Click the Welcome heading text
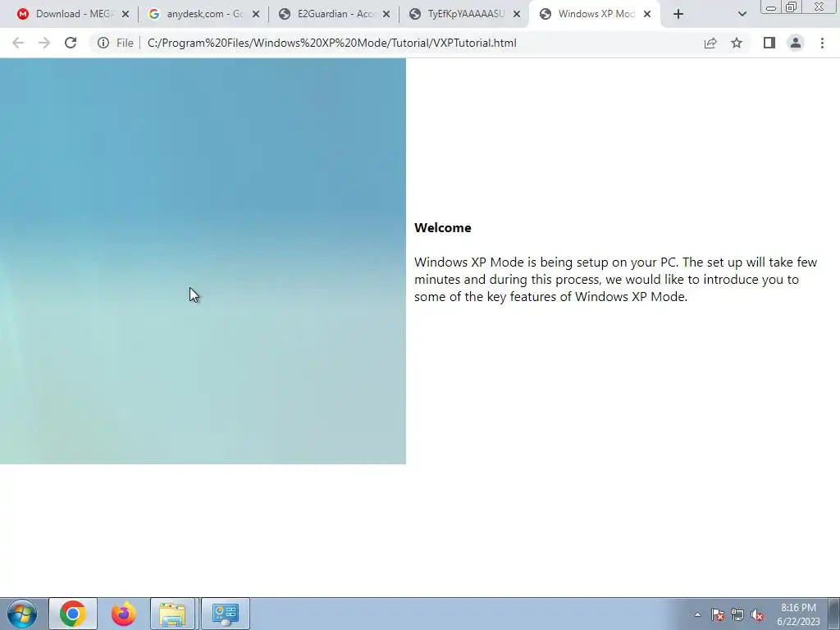The width and height of the screenshot is (840, 630). click(442, 228)
